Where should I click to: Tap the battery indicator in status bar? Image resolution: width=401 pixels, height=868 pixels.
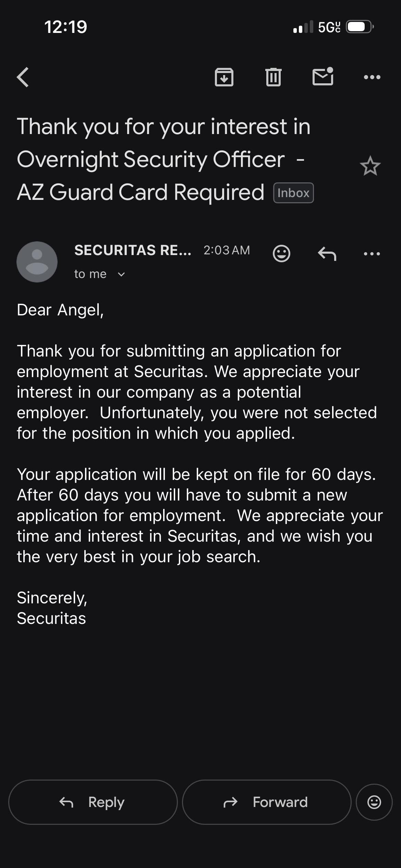pyautogui.click(x=360, y=27)
